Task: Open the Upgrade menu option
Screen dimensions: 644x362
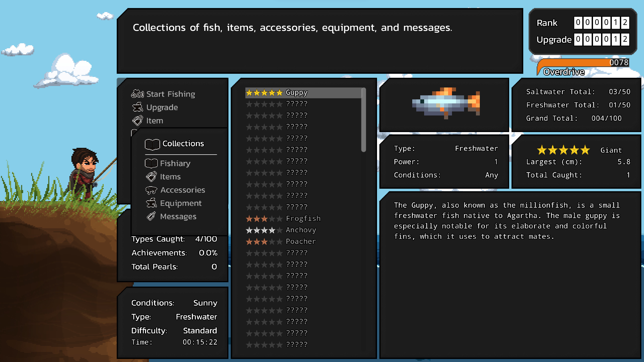Action: (162, 107)
